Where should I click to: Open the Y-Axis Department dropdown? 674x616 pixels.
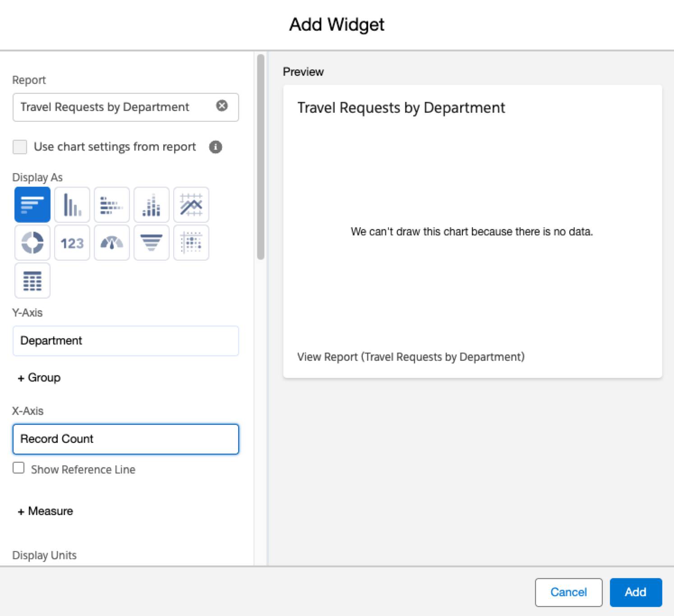tap(125, 341)
